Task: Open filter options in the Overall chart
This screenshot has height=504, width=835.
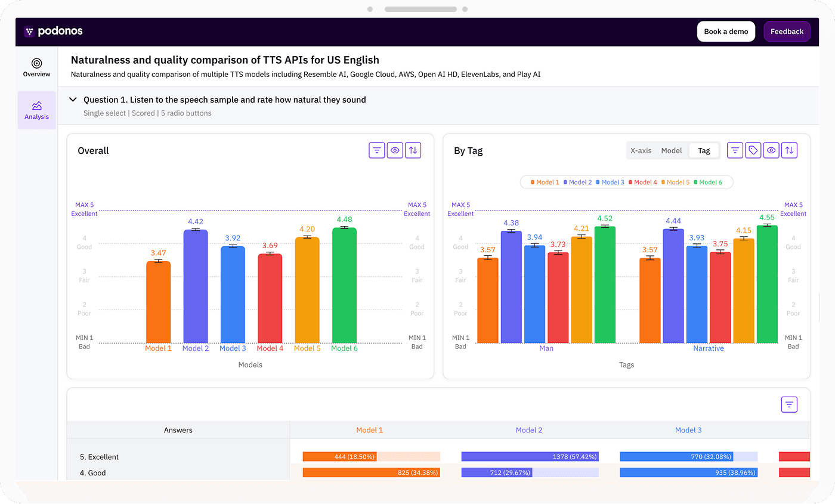Action: coord(377,150)
